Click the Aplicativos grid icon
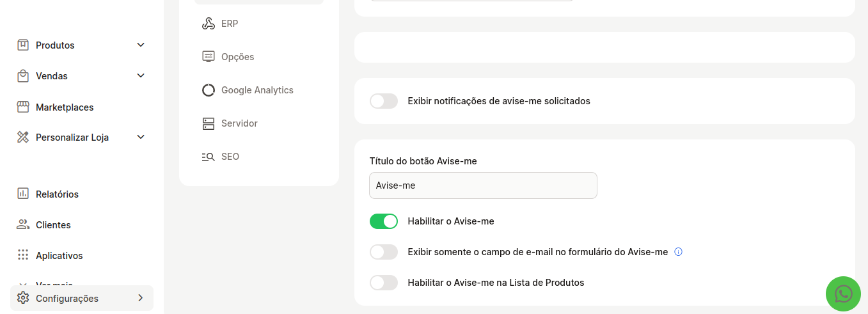Screen dimensions: 868x314 (23, 255)
